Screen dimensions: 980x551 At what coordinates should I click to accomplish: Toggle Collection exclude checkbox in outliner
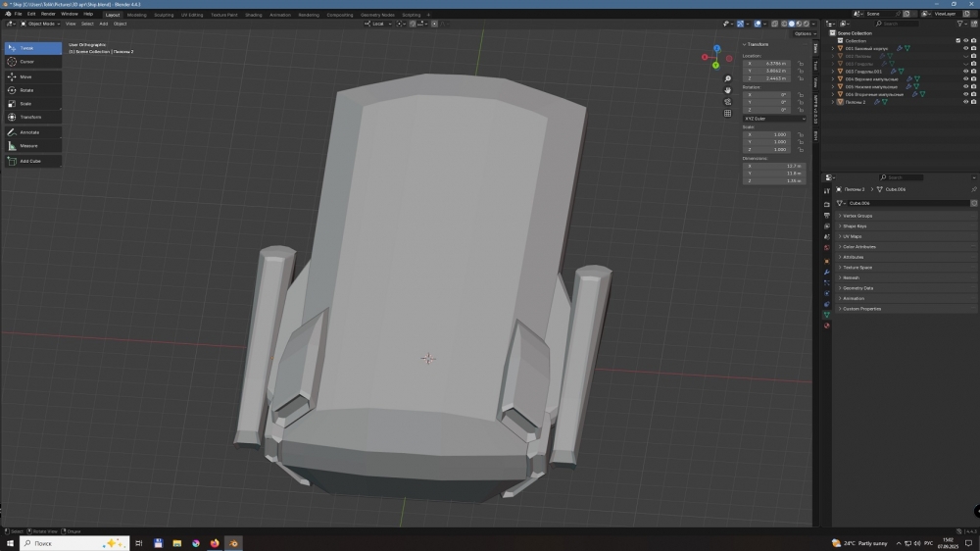point(957,40)
